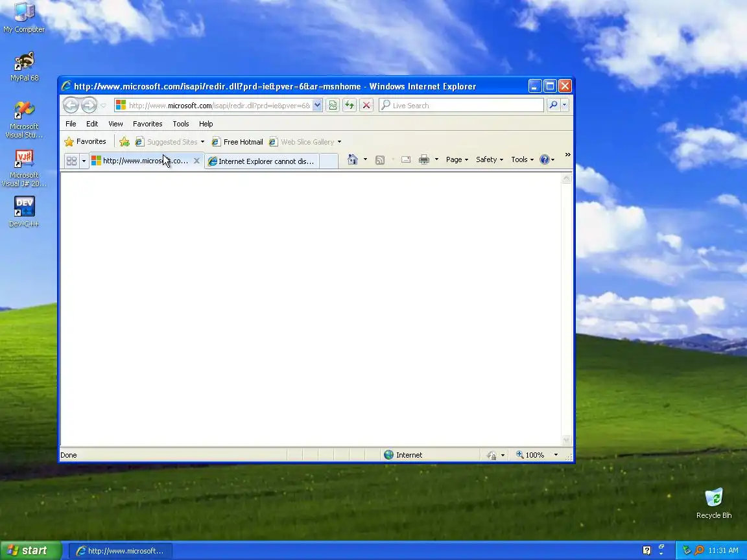The width and height of the screenshot is (747, 560).
Task: Click the Add to Favorites Bar icon
Action: pos(124,142)
